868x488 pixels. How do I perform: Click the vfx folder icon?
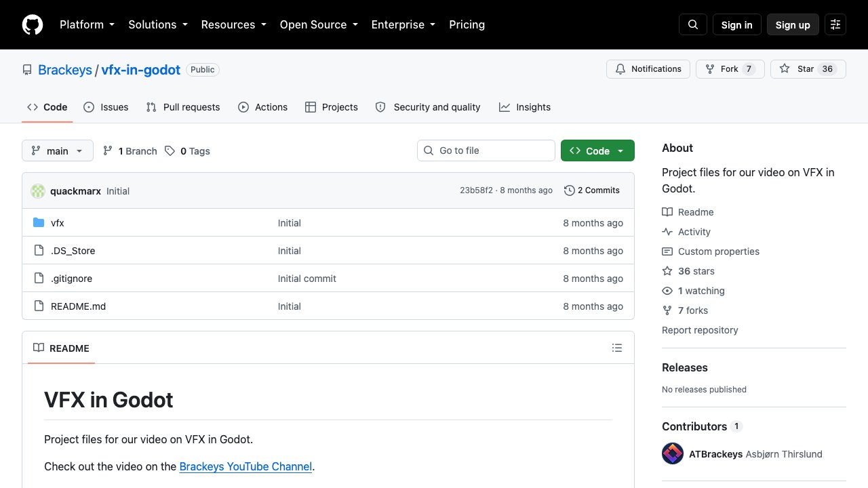[39, 223]
